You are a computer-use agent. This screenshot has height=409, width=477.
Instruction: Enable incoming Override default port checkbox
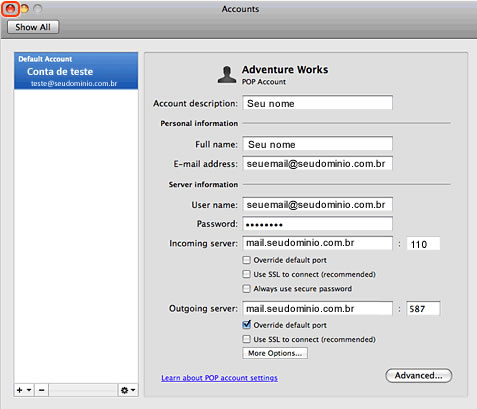click(246, 260)
